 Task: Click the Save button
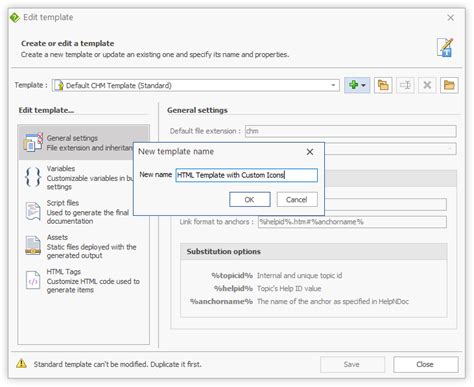tap(352, 364)
